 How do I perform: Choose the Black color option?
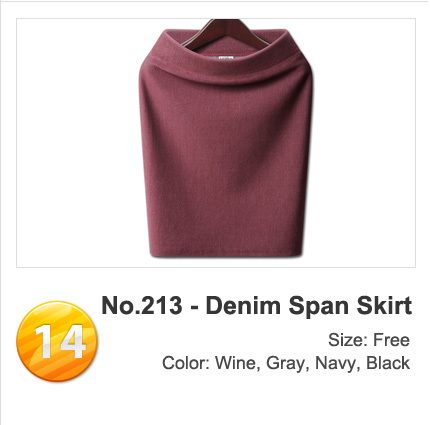[x=388, y=363]
